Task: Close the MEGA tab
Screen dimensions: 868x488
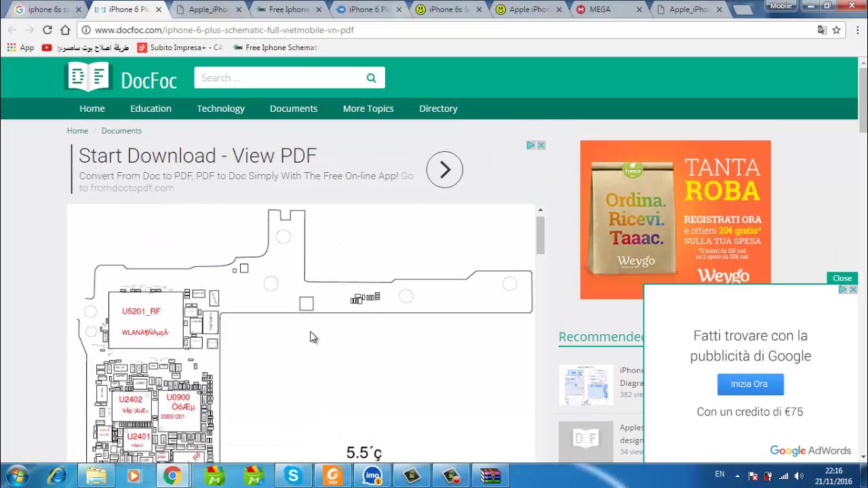Action: point(639,9)
